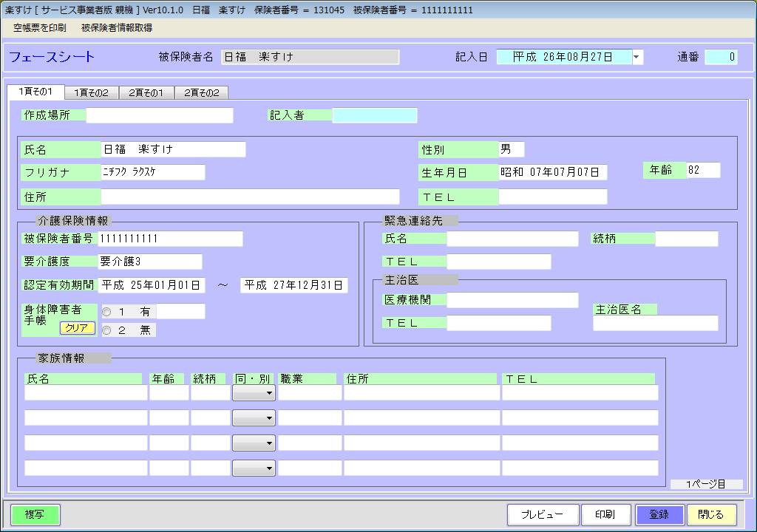This screenshot has width=757, height=532.
Task: Click the 要介護度 field
Action: pyautogui.click(x=150, y=262)
